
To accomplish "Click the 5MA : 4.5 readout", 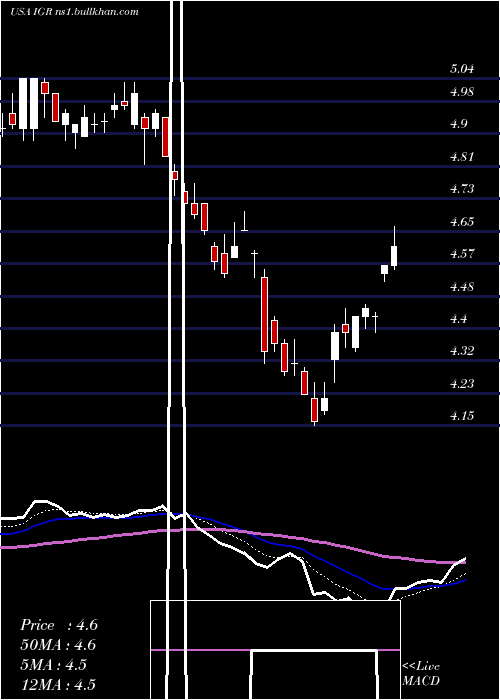I will pos(54,665).
